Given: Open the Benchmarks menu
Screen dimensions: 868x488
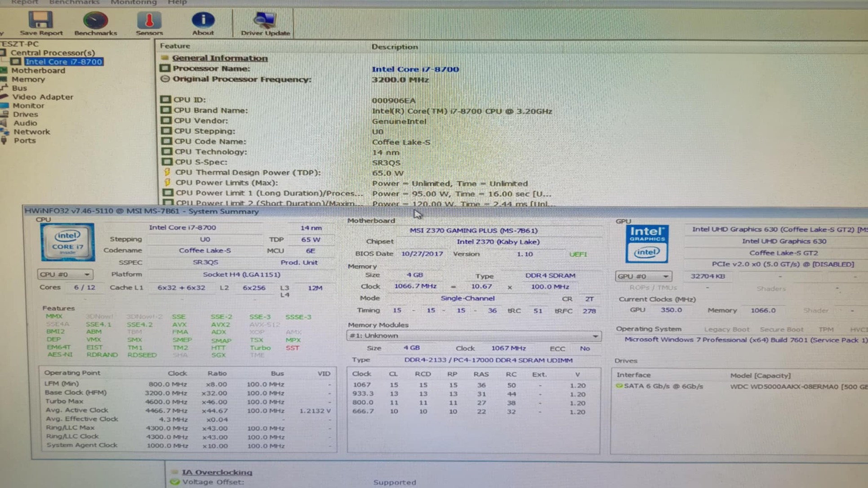Looking at the screenshot, I should coord(74,3).
